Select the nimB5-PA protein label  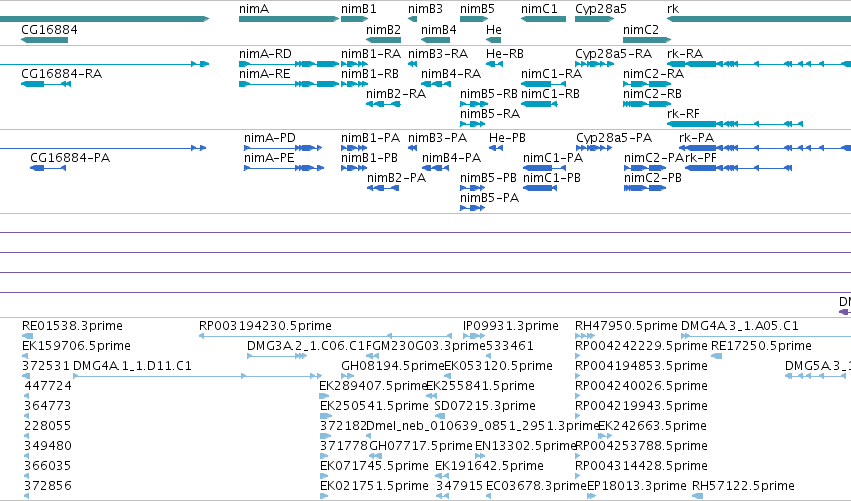490,198
